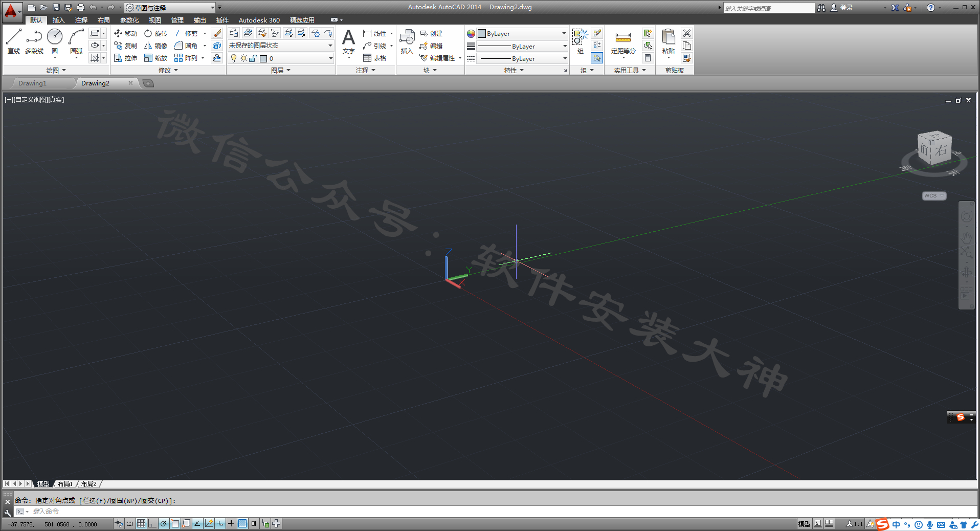980x531 pixels.
Task: Toggle Dynamic Input in status bar
Action: [x=220, y=523]
